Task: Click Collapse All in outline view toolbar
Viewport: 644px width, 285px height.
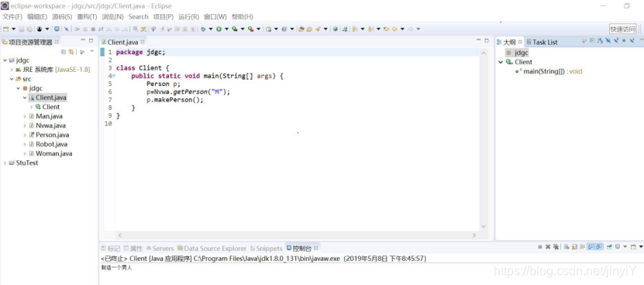Action: (x=592, y=40)
